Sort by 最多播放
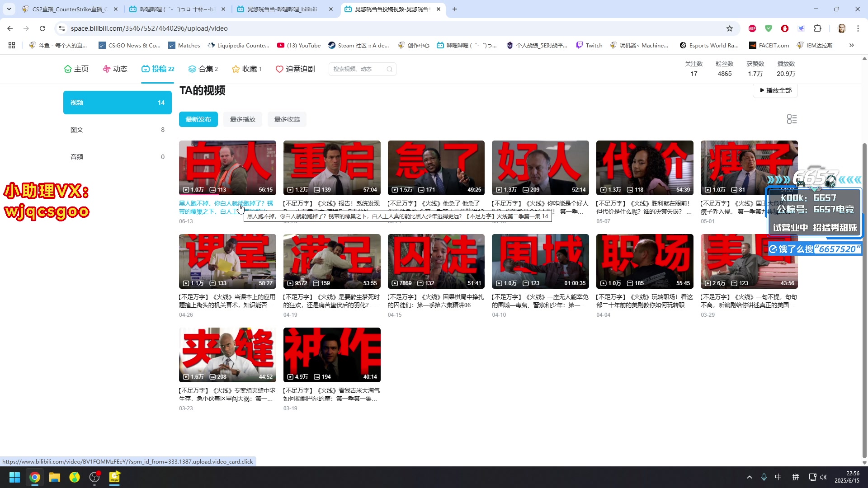The height and width of the screenshot is (488, 868). (x=243, y=119)
